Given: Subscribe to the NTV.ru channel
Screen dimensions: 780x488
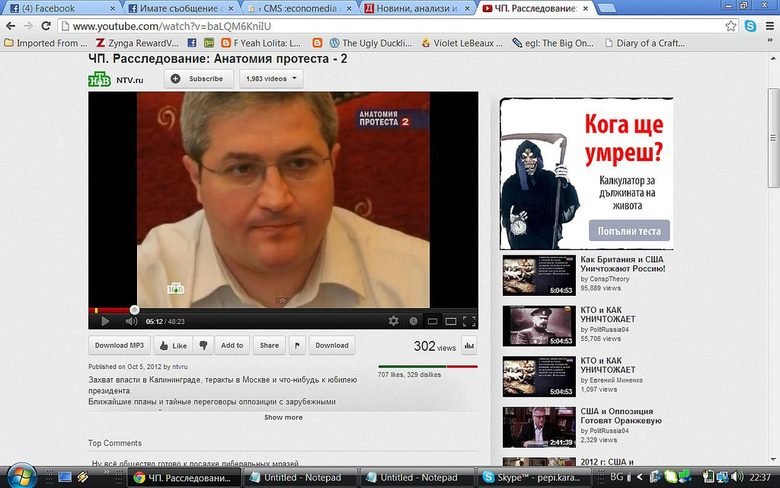Looking at the screenshot, I should point(198,79).
